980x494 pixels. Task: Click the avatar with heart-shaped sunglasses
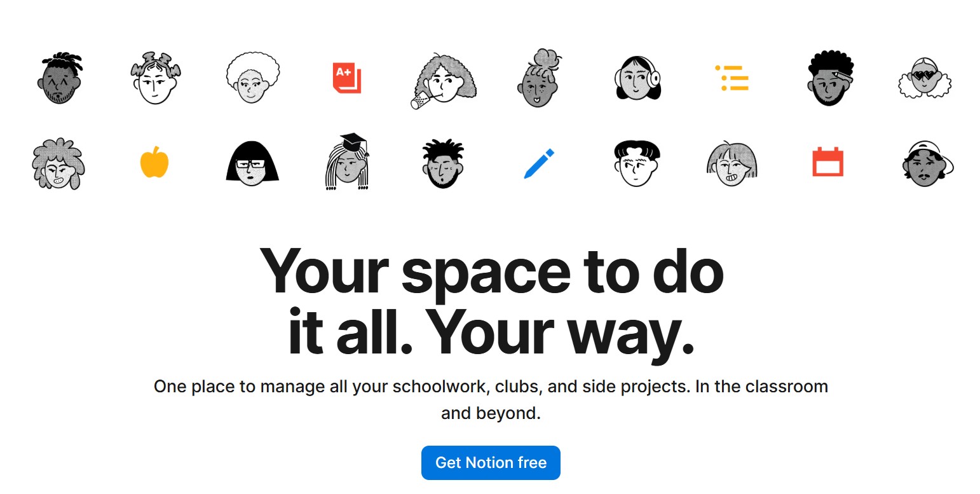[x=925, y=78]
